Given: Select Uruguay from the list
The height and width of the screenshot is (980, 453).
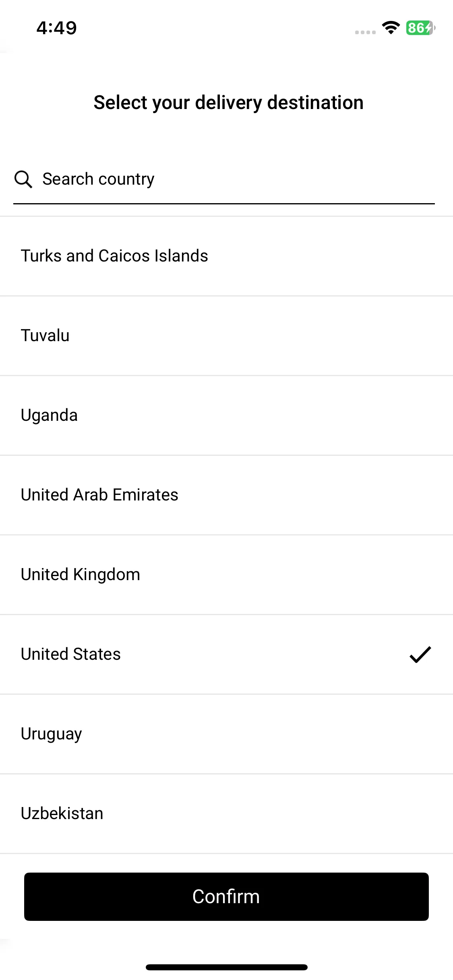Looking at the screenshot, I should (x=226, y=734).
